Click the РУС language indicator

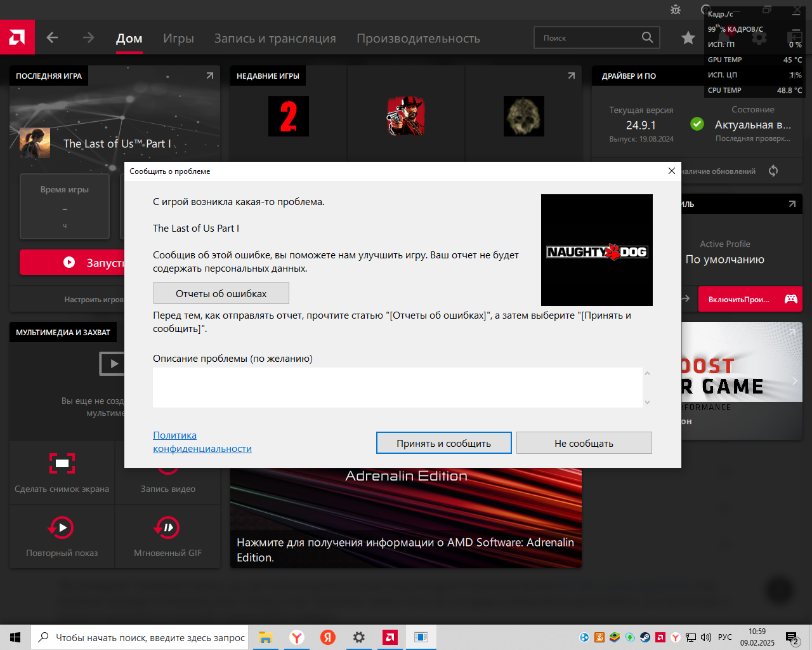(725, 637)
